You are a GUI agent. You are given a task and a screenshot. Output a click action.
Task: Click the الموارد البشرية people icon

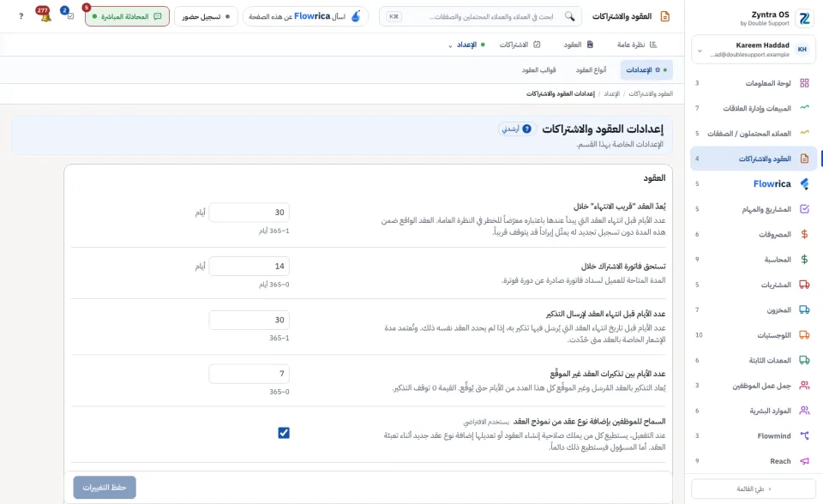point(804,411)
